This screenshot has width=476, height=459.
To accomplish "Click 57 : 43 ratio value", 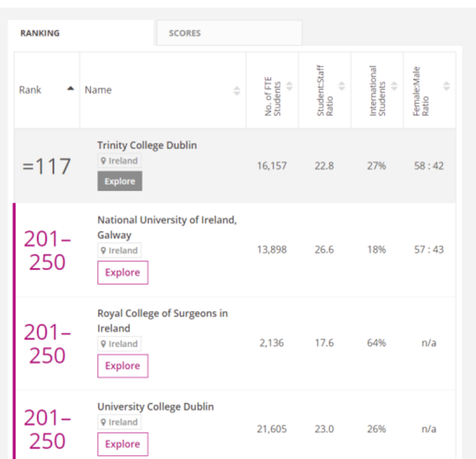I will coord(429,250).
